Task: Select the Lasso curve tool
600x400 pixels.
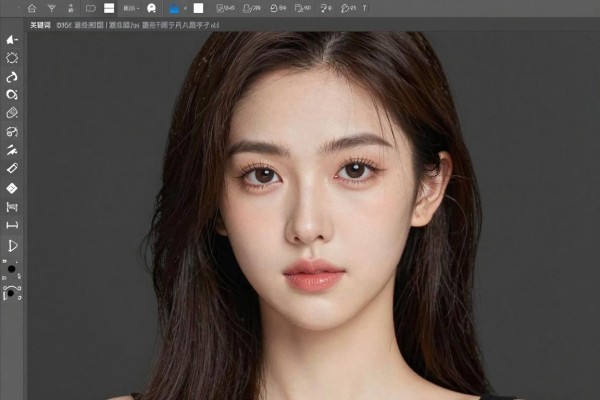Action: pos(12,77)
